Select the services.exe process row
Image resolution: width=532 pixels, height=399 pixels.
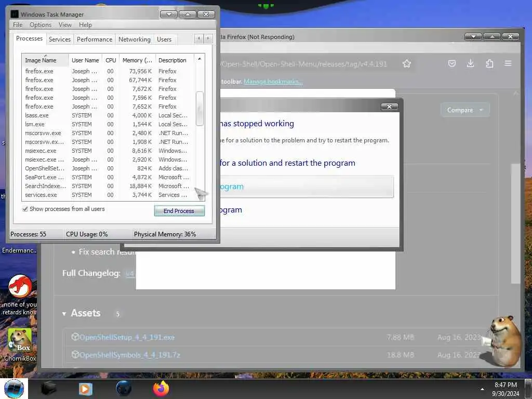pos(109,195)
